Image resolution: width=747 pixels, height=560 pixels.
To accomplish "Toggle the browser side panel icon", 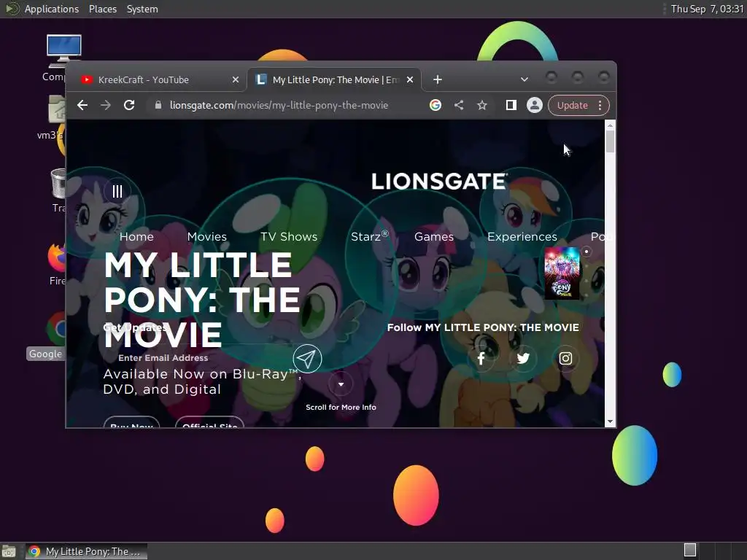I will [x=511, y=105].
